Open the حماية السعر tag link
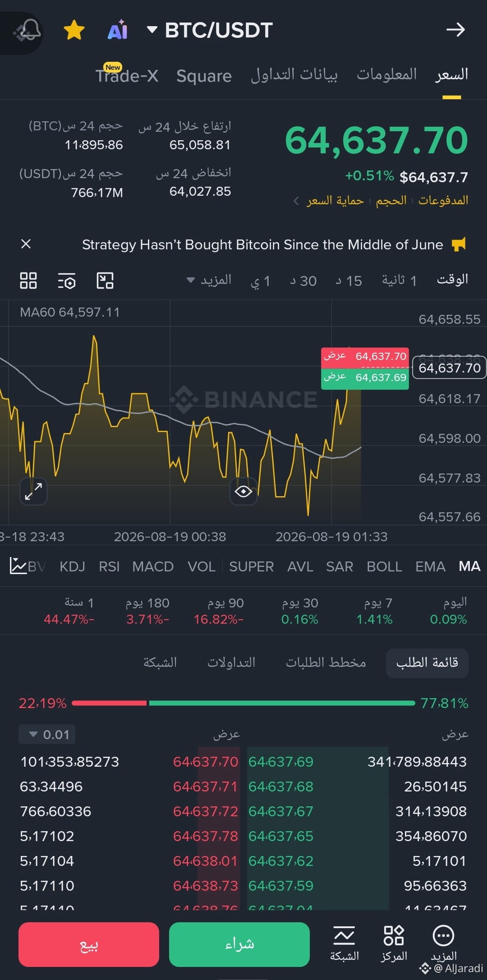The image size is (487, 980). [x=335, y=200]
